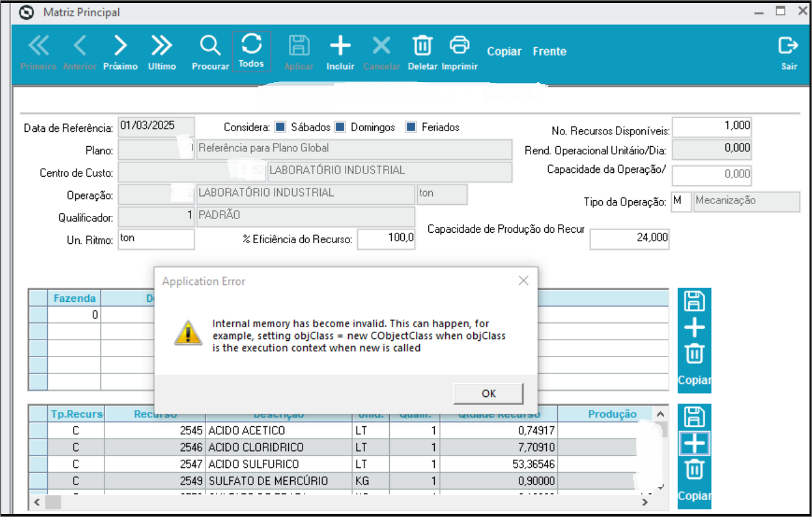Jump to last record with Ultimo
The image size is (812, 517).
pyautogui.click(x=162, y=47)
